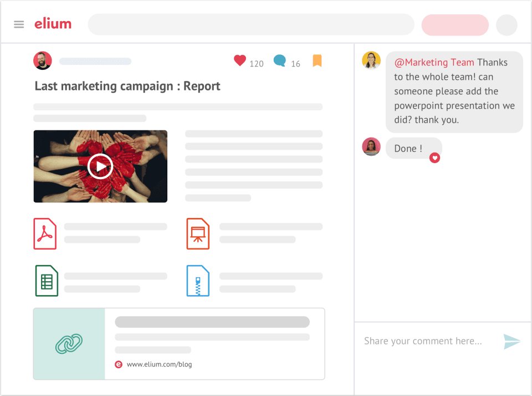Send the comment with the paper plane icon
532x396 pixels.
(511, 341)
